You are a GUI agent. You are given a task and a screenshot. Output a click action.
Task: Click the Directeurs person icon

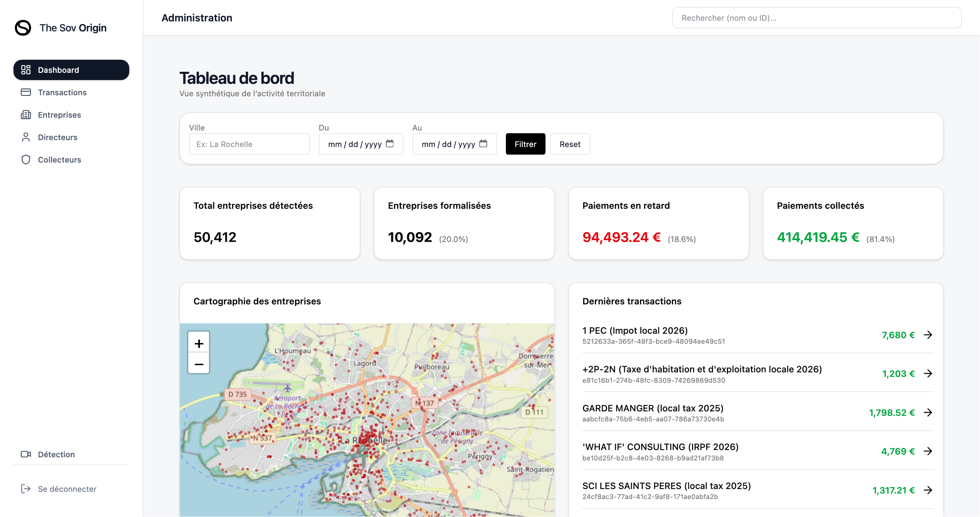pyautogui.click(x=26, y=137)
